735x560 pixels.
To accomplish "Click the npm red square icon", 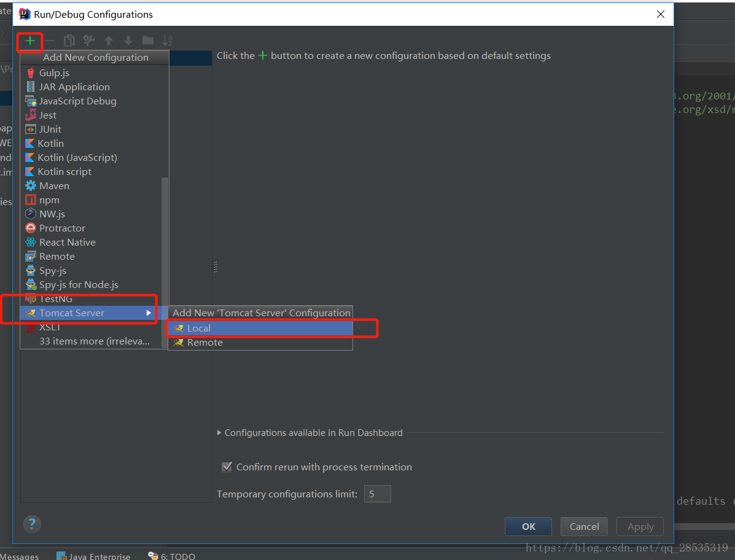I will [x=31, y=200].
